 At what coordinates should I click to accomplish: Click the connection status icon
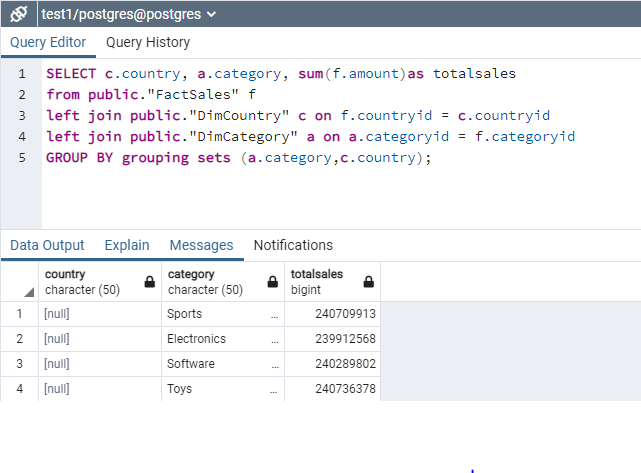19,14
